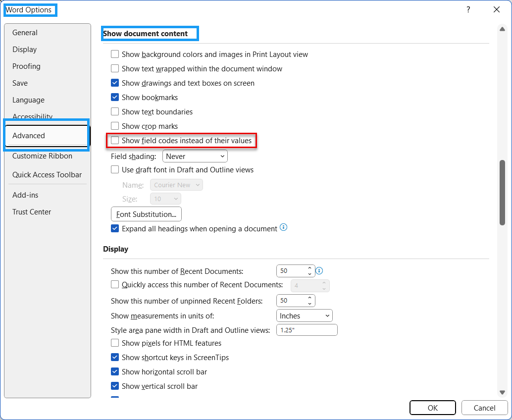Enable Show background colors and images checkbox

click(115, 54)
